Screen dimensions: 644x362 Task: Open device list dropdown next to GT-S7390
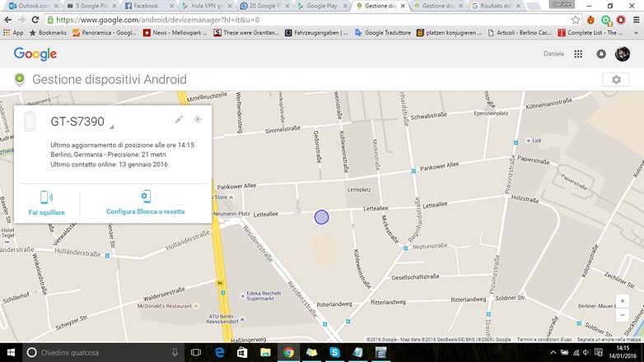pos(112,127)
